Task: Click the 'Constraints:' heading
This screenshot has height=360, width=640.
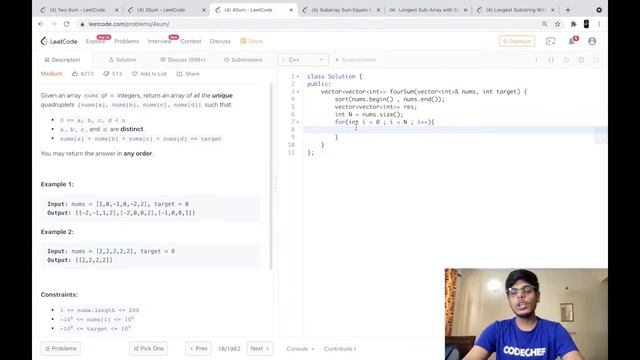Action: coord(59,295)
